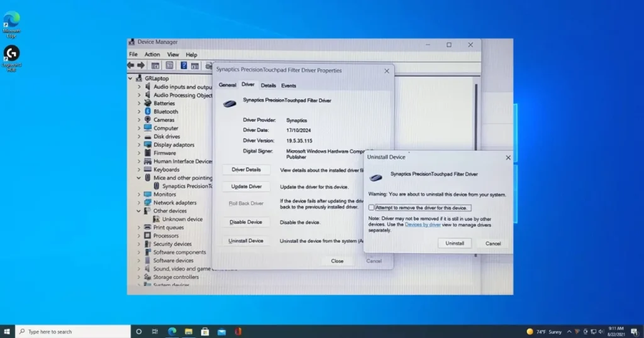Open Cortana circle on the taskbar
This screenshot has width=644, height=338.
point(139,332)
